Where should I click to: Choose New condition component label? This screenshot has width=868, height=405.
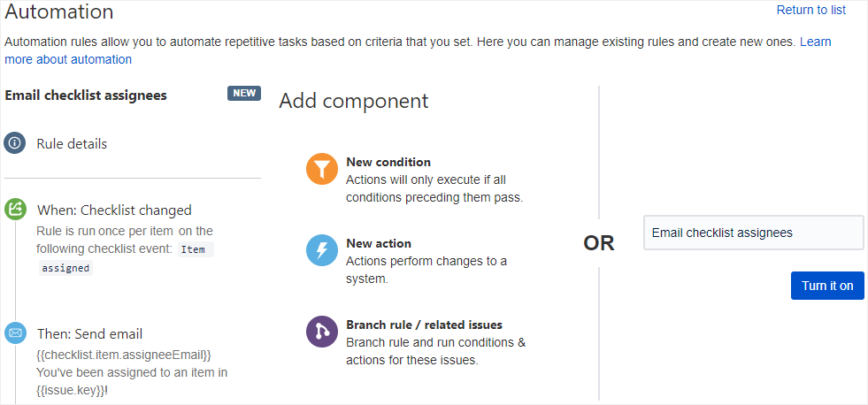(x=388, y=162)
